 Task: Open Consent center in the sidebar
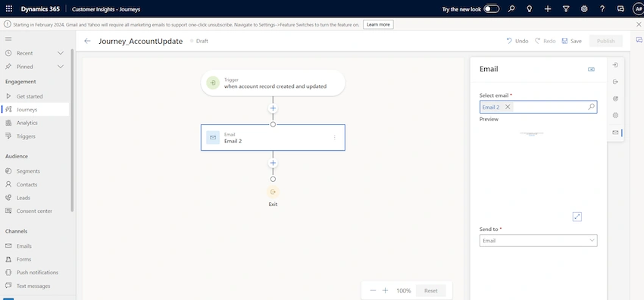point(35,211)
